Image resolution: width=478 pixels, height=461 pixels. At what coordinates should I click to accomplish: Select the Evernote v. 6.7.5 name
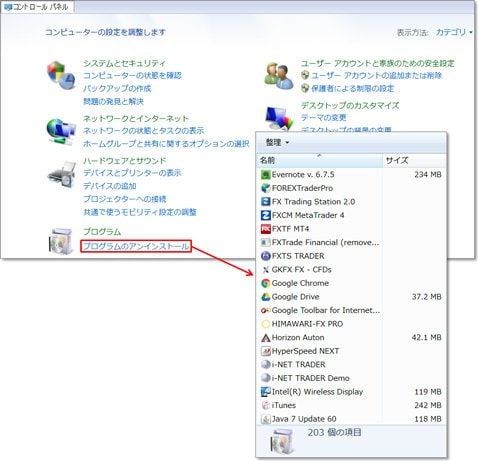[303, 174]
